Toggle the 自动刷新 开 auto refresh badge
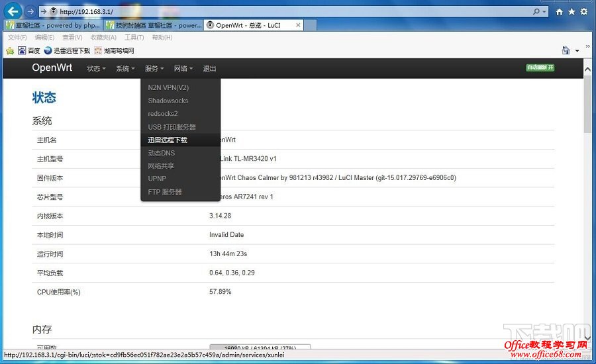Viewport: 596px width, 364px height. click(x=540, y=68)
